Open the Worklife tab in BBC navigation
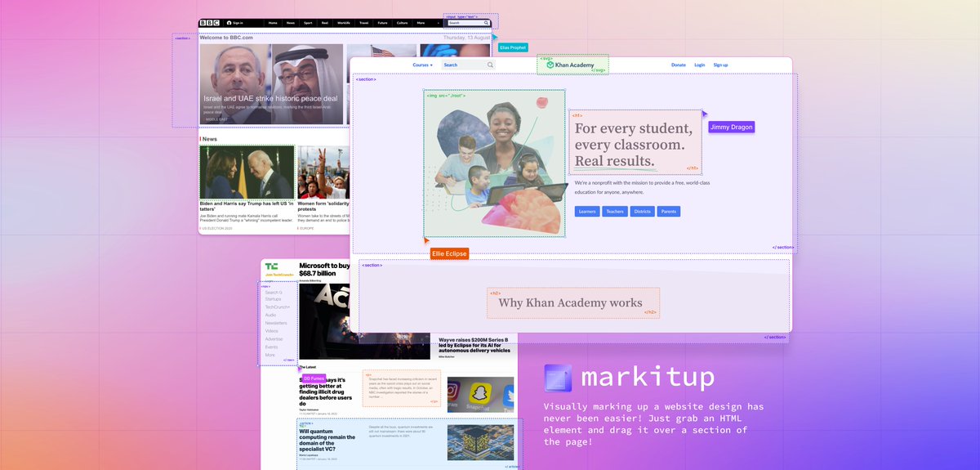The width and height of the screenshot is (980, 470). point(343,23)
